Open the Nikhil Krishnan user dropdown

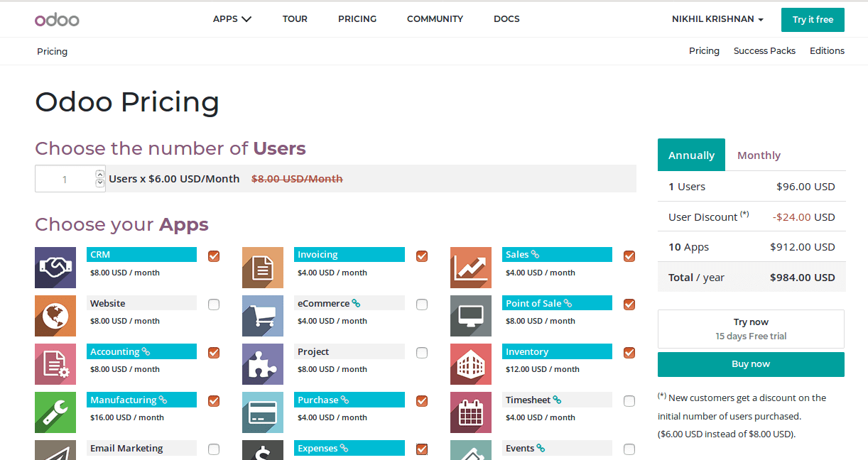click(717, 19)
